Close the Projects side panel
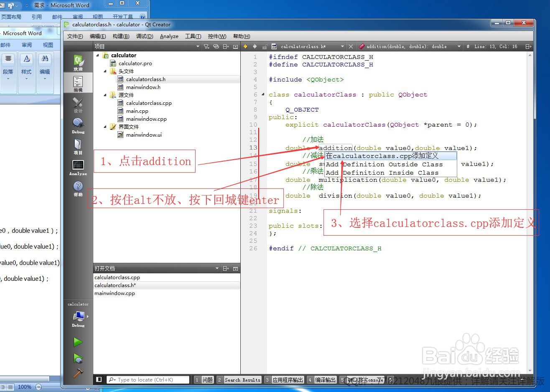 (235, 46)
